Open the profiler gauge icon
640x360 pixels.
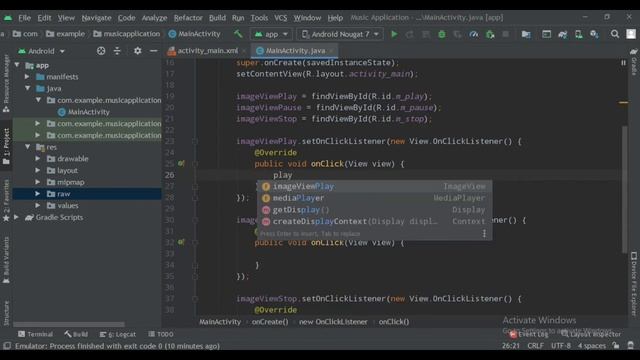tap(473, 34)
